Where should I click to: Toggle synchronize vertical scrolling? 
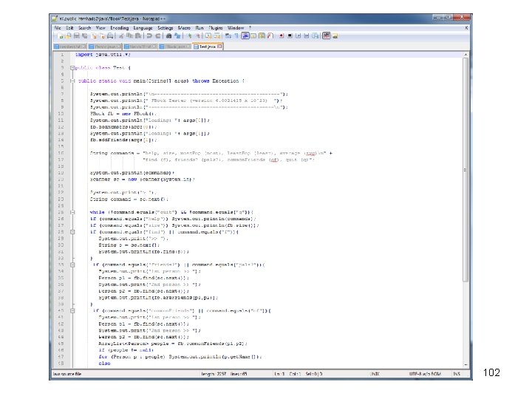pos(209,35)
